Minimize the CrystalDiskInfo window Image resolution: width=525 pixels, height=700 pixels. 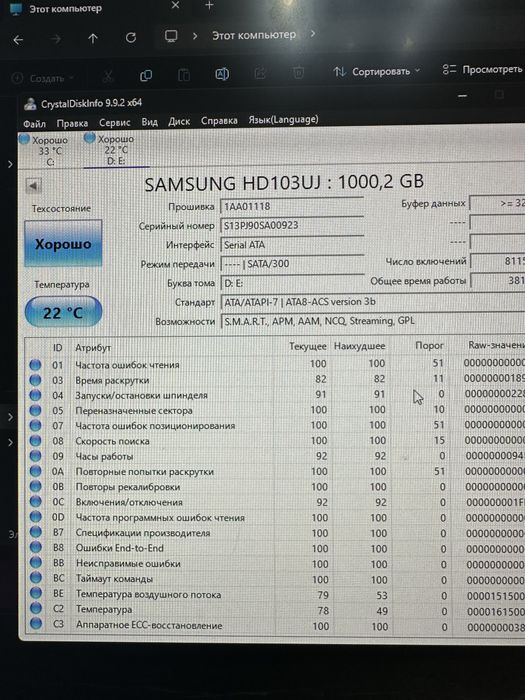click(463, 96)
